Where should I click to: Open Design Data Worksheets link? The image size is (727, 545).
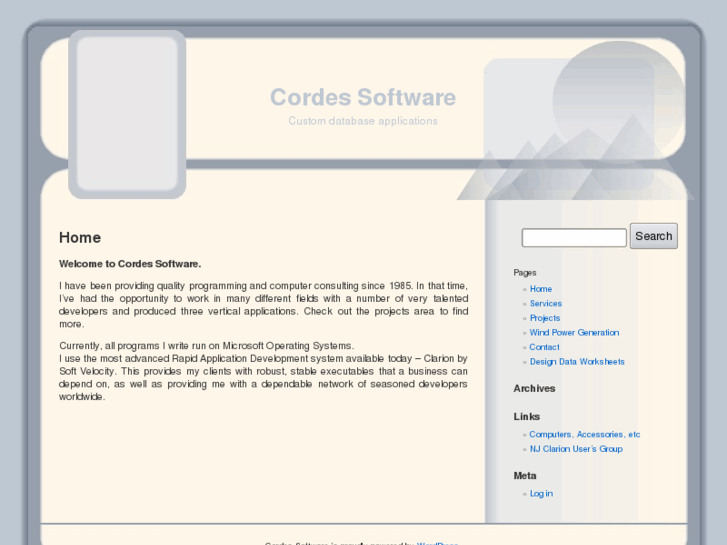click(x=577, y=362)
